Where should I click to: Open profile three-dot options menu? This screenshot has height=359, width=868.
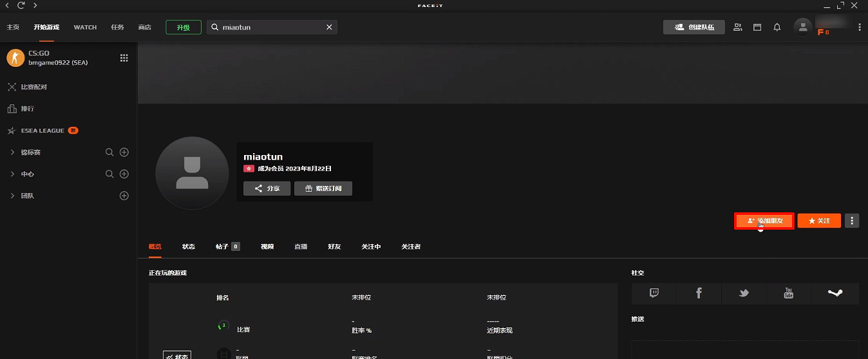pyautogui.click(x=852, y=221)
